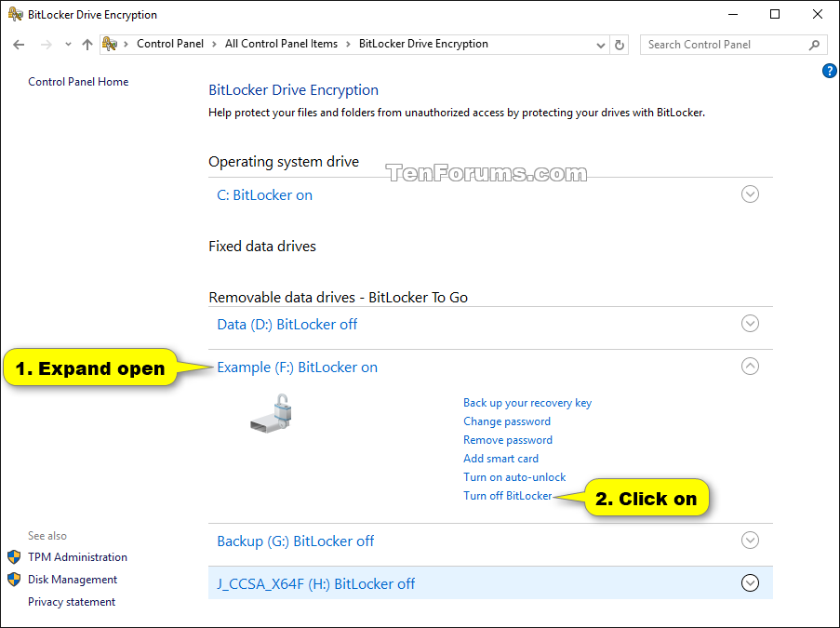
Task: Click Change password link
Action: 507,421
